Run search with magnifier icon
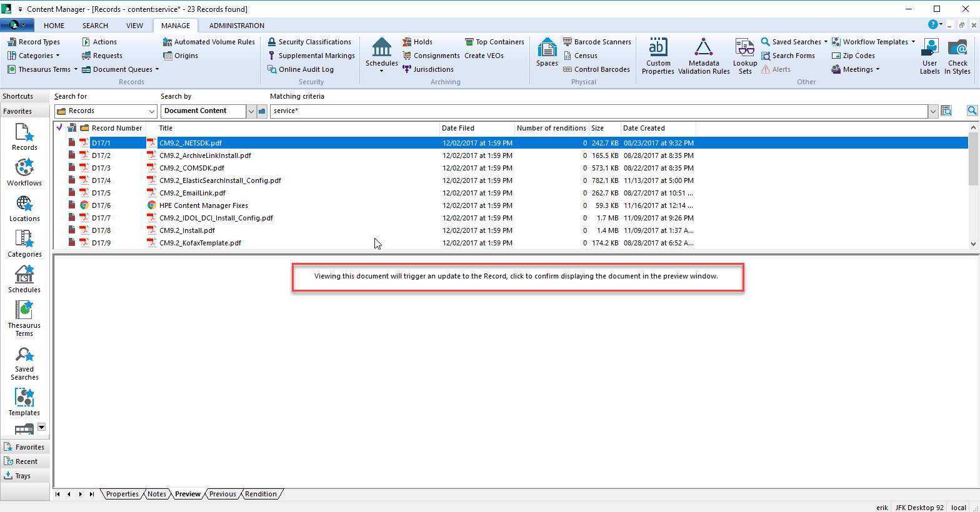 pyautogui.click(x=972, y=111)
